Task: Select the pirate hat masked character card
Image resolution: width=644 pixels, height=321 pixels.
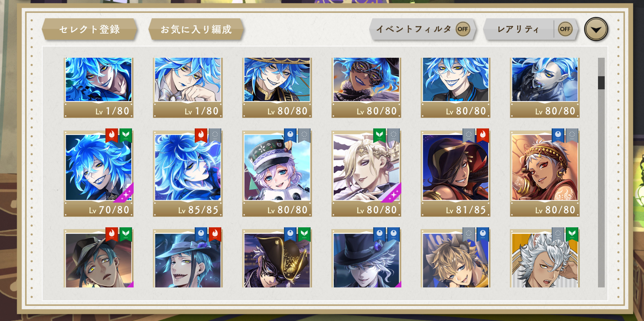Action: coord(277,259)
